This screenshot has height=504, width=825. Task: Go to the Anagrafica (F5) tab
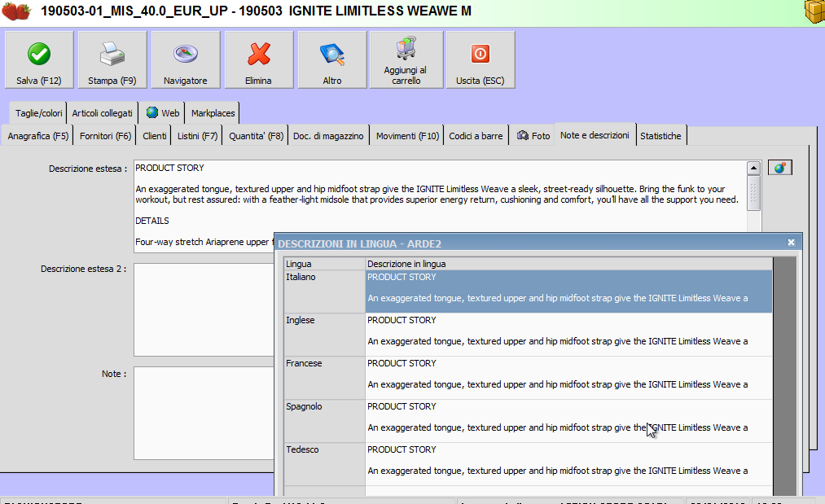38,136
